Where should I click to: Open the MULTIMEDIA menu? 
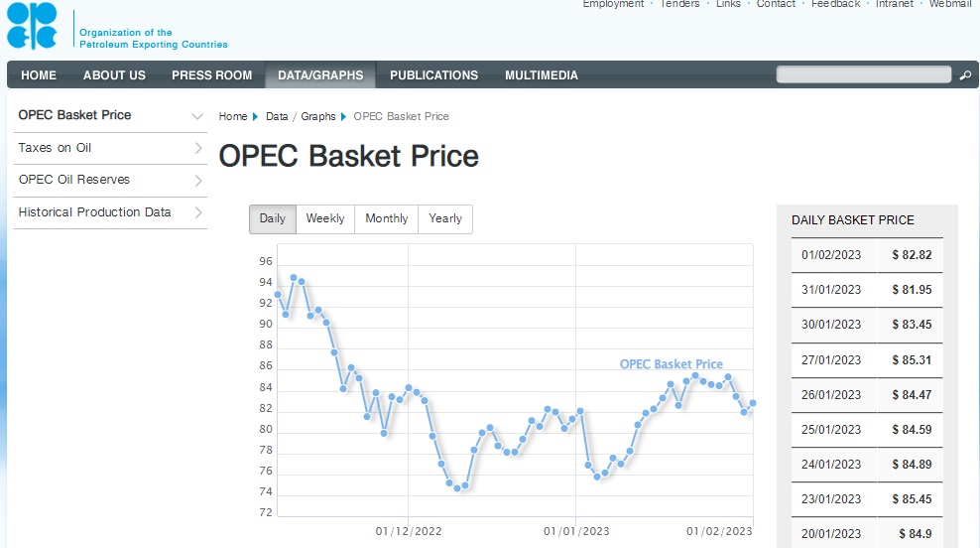tap(541, 75)
